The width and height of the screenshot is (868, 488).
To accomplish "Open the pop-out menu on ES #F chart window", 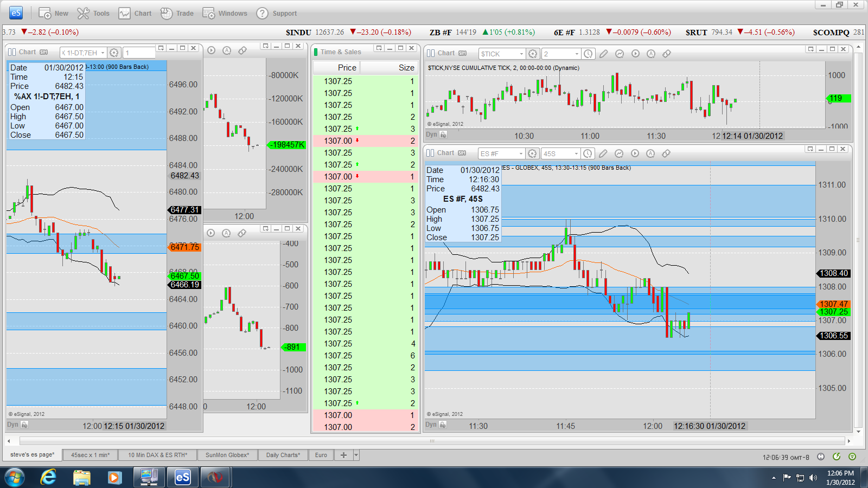I will click(810, 149).
